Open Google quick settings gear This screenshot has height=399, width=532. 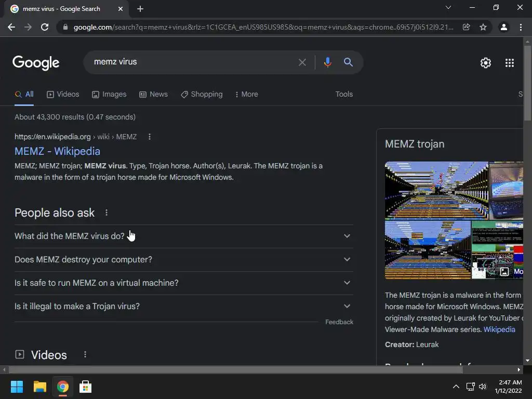486,63
